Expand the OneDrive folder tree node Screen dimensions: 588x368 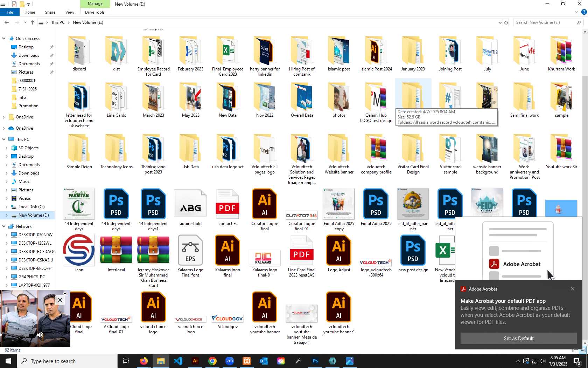click(x=4, y=117)
